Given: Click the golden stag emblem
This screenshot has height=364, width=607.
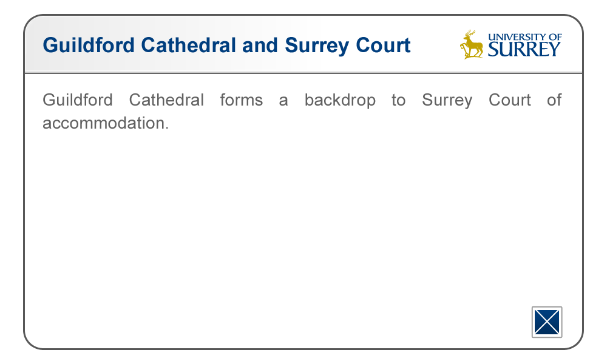Looking at the screenshot, I should point(472,44).
